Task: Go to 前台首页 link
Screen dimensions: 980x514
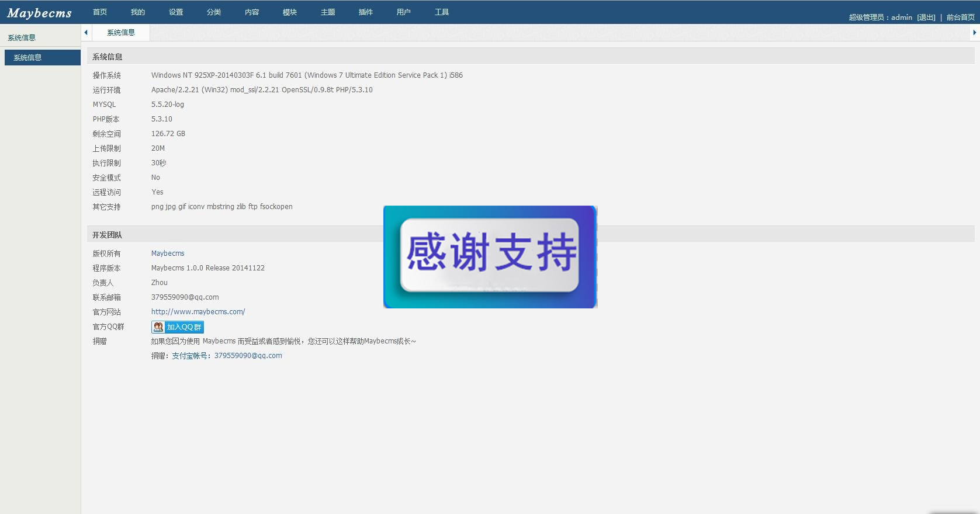Action: (x=961, y=18)
